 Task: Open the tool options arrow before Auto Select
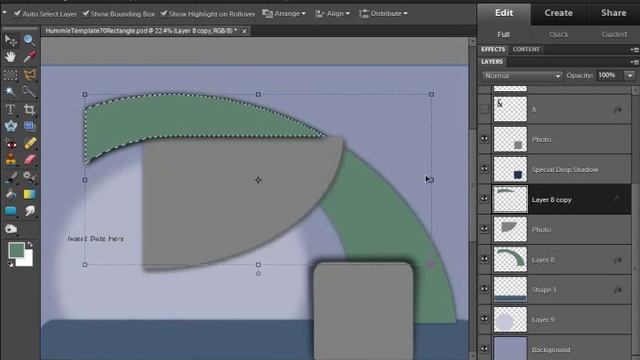coord(4,13)
